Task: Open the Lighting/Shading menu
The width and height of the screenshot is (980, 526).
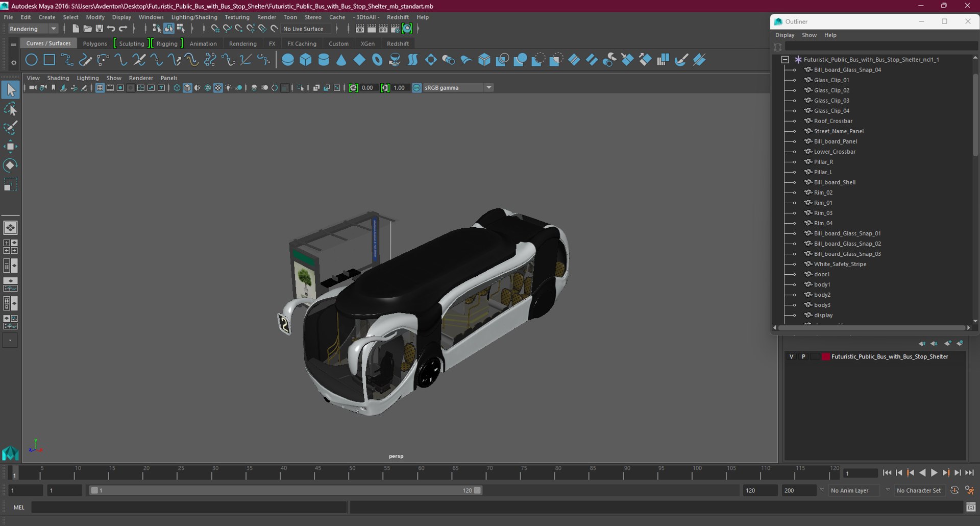Action: (x=194, y=17)
